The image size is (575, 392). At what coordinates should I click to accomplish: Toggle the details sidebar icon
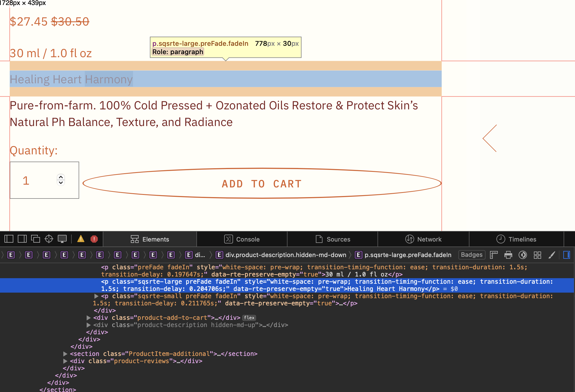point(567,255)
